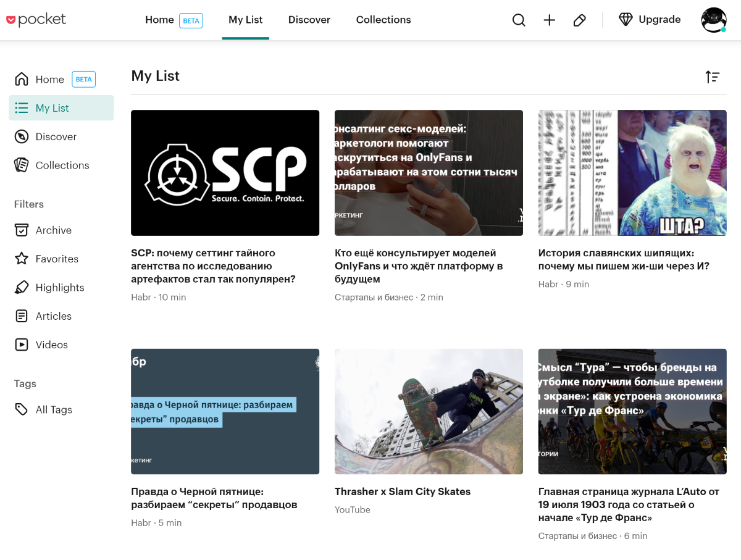The width and height of the screenshot is (741, 560).
Task: Open title Thrasher x Slam City Skates
Action: coord(403,491)
